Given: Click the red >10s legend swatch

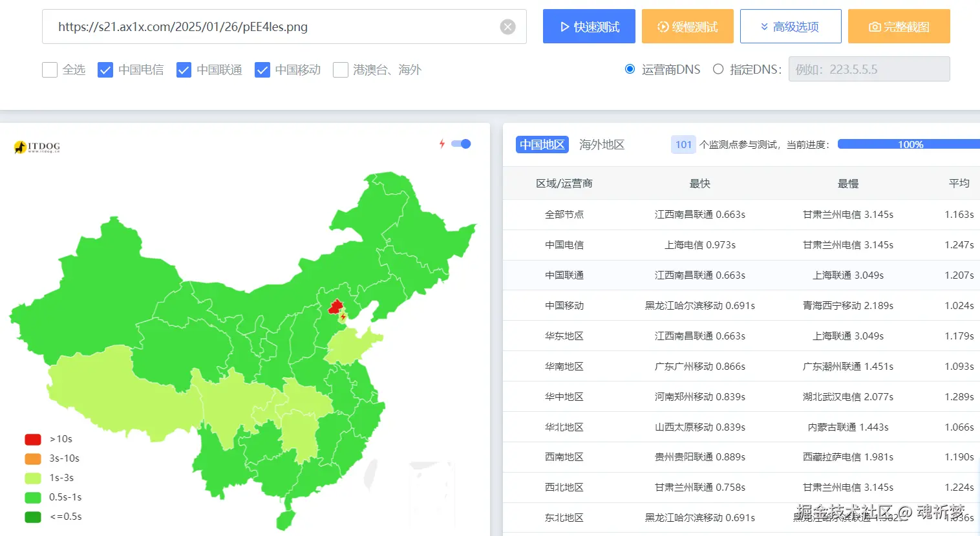Looking at the screenshot, I should [x=33, y=439].
